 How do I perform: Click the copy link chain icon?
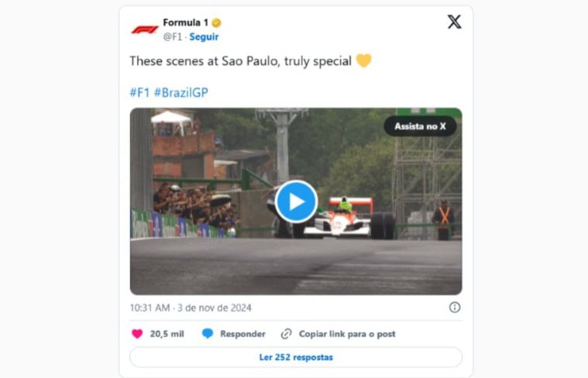pyautogui.click(x=286, y=334)
